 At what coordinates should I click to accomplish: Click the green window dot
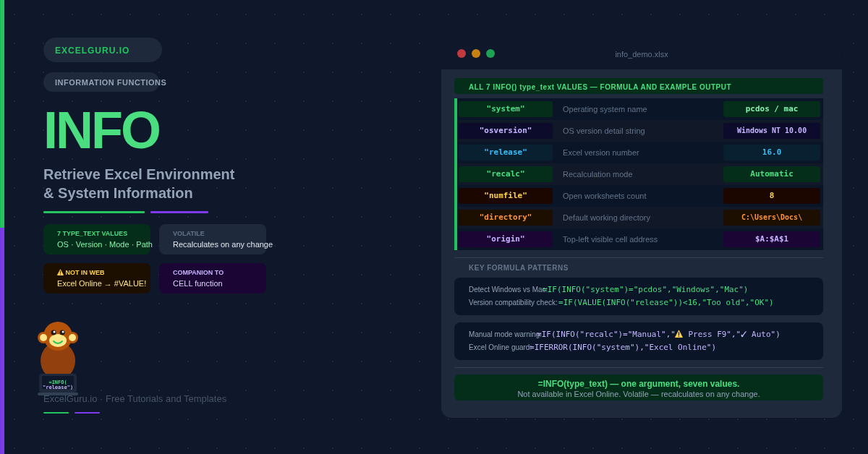[x=490, y=53]
